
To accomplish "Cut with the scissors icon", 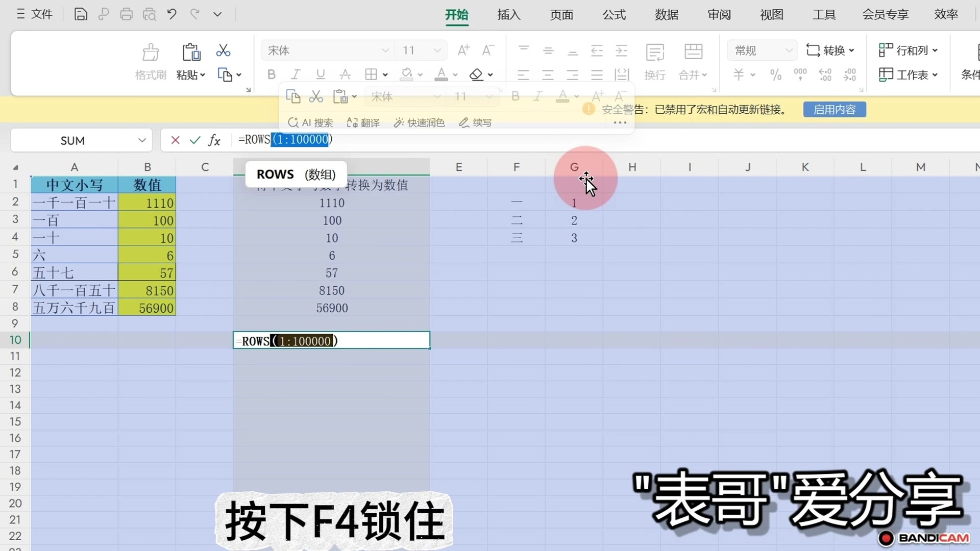I will point(223,50).
